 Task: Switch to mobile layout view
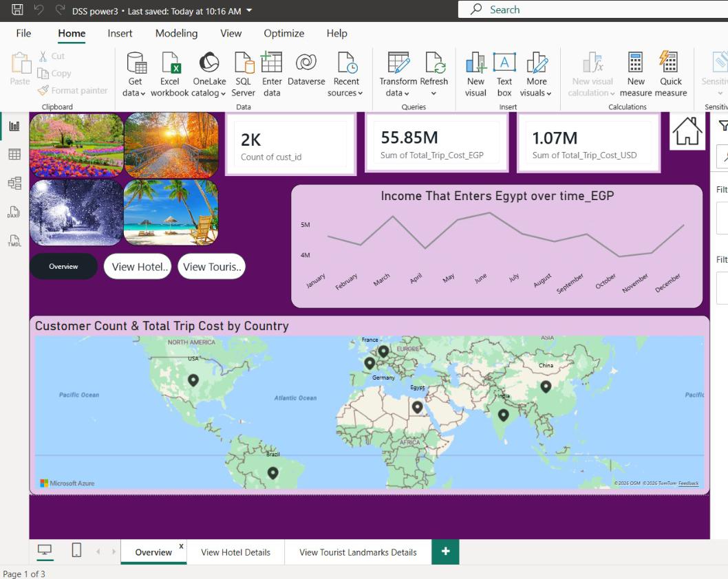[x=76, y=550]
